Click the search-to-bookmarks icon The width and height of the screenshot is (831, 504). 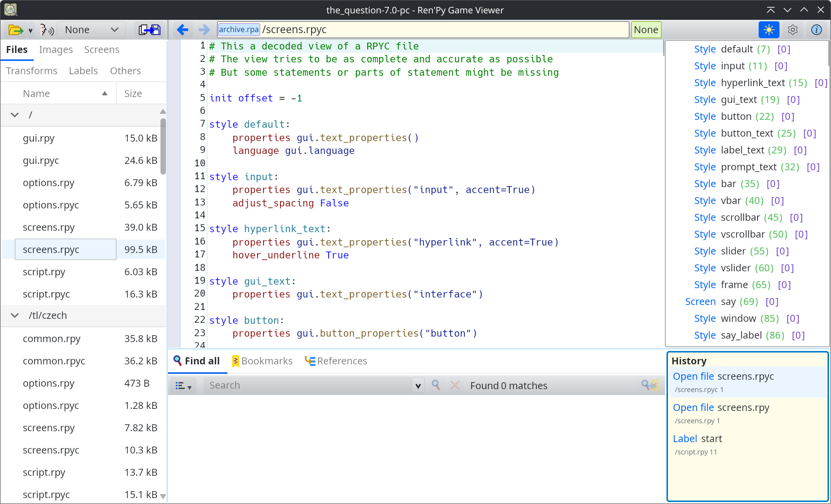[650, 385]
